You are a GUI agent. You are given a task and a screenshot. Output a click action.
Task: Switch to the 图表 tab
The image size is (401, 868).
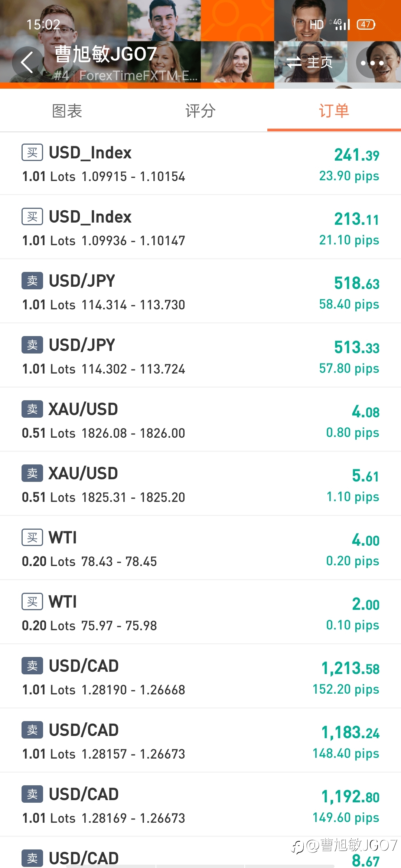click(67, 111)
